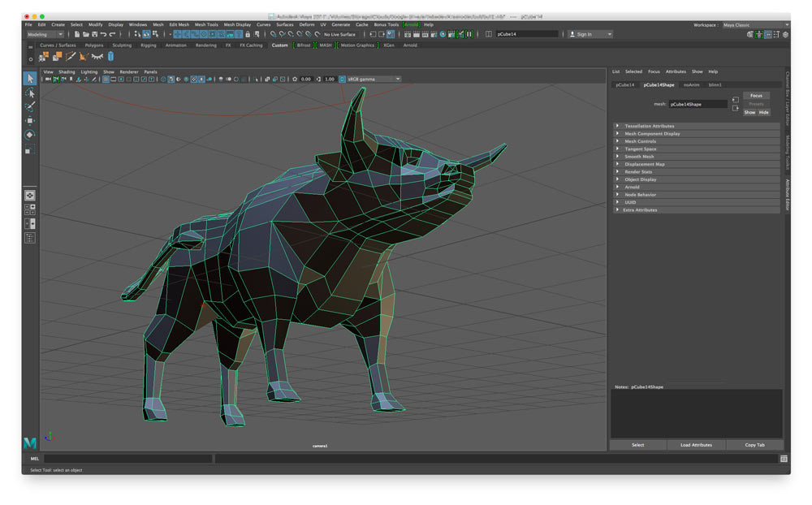Open the Modeling menu set dropdown

pos(45,34)
